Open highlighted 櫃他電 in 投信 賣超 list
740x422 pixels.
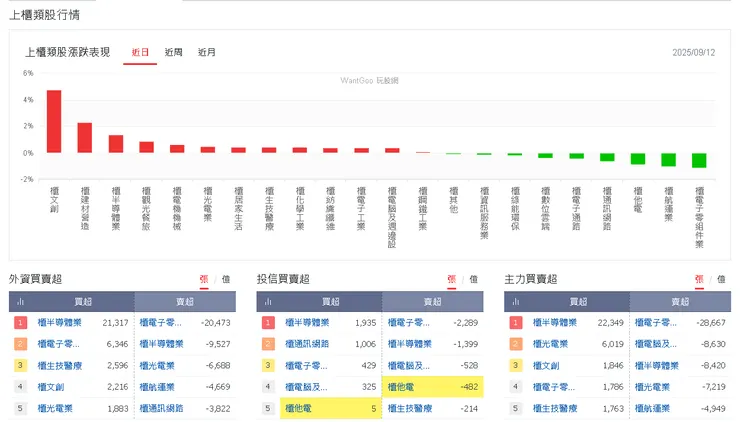click(x=401, y=387)
